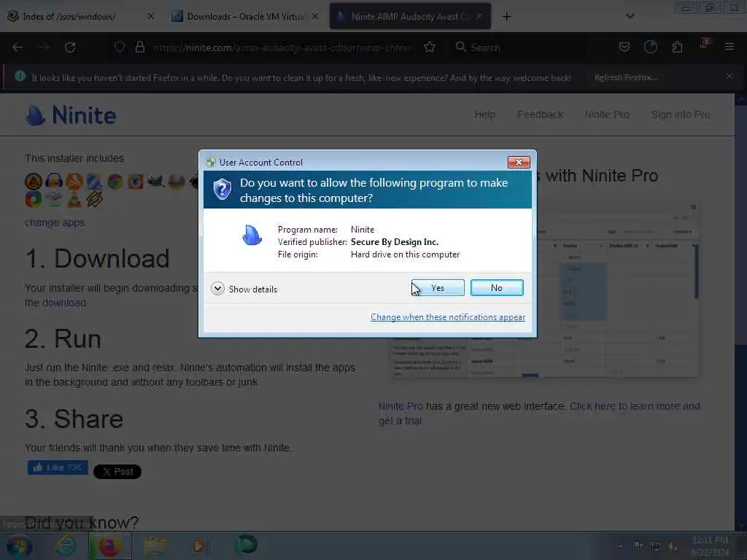
Task: Click the CDBurnerXP icon in installer list
Action: (94, 182)
